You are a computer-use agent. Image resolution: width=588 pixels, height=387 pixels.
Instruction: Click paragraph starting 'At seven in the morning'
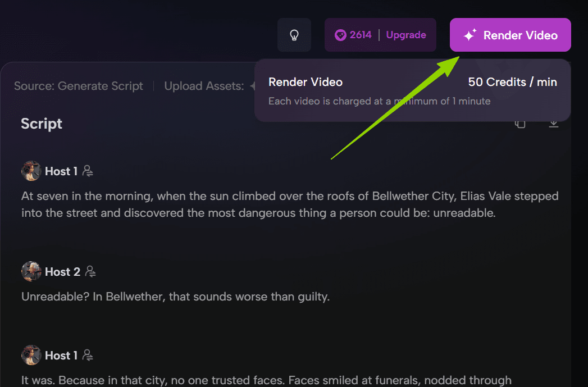pos(290,204)
